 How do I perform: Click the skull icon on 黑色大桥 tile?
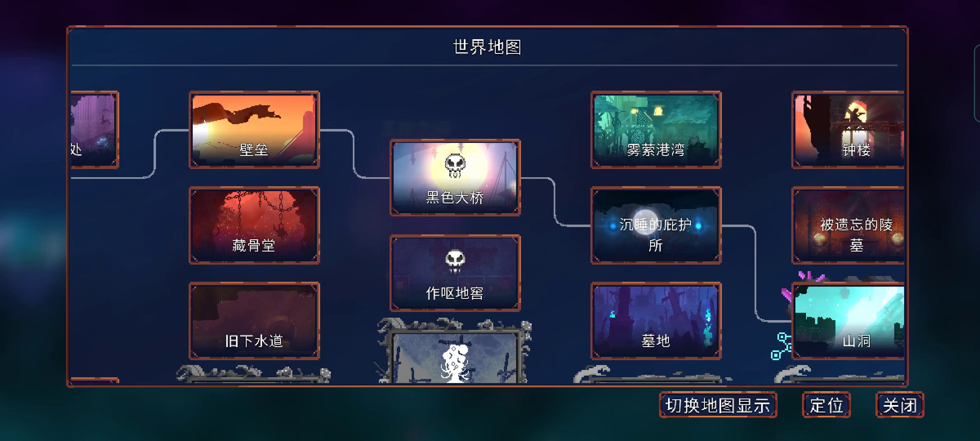[x=455, y=165]
